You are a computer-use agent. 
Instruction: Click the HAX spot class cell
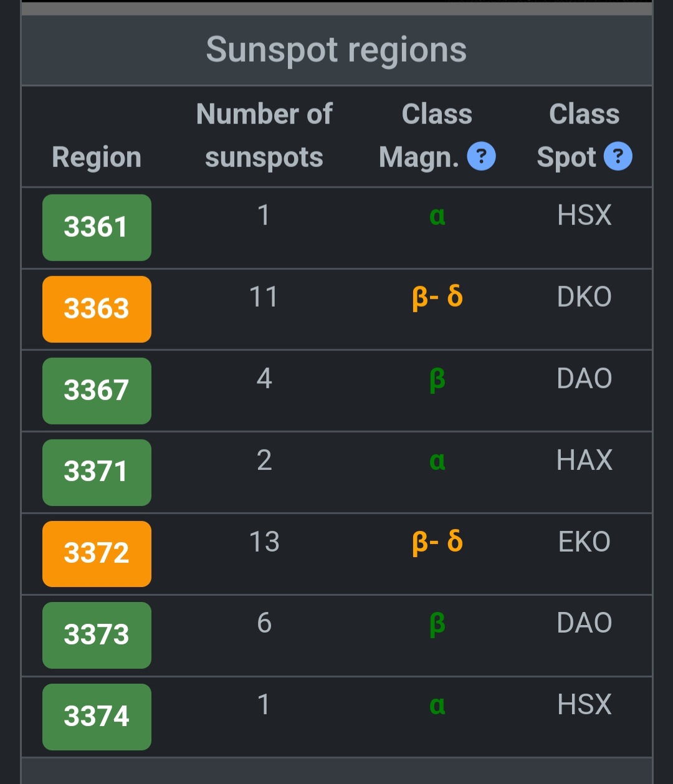pos(585,460)
